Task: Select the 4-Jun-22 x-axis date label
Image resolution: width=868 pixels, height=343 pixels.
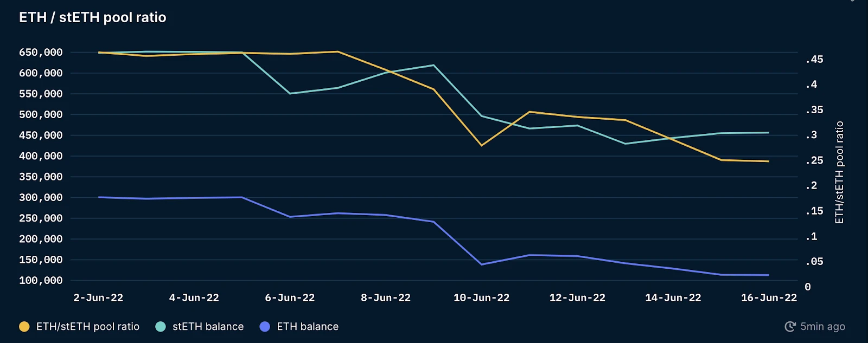Action: point(194,297)
